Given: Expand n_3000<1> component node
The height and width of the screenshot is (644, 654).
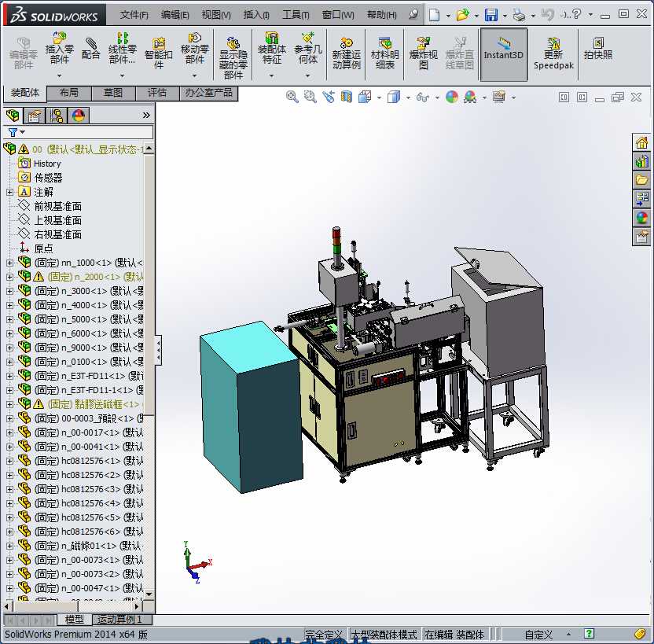Looking at the screenshot, I should coord(9,291).
